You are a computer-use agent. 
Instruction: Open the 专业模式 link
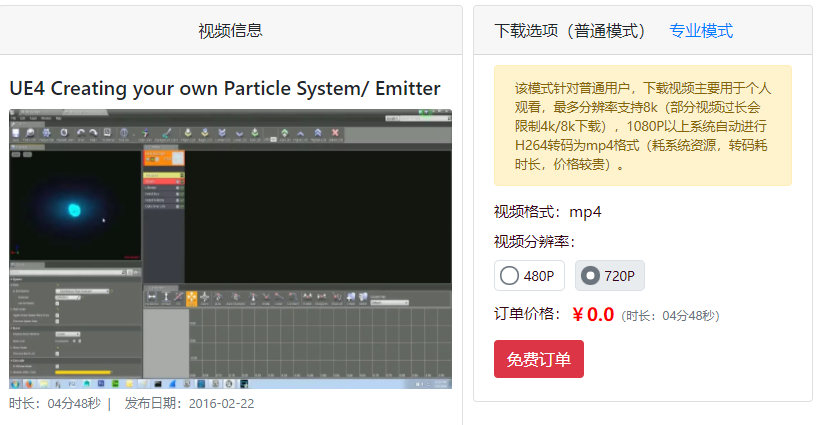pos(701,31)
